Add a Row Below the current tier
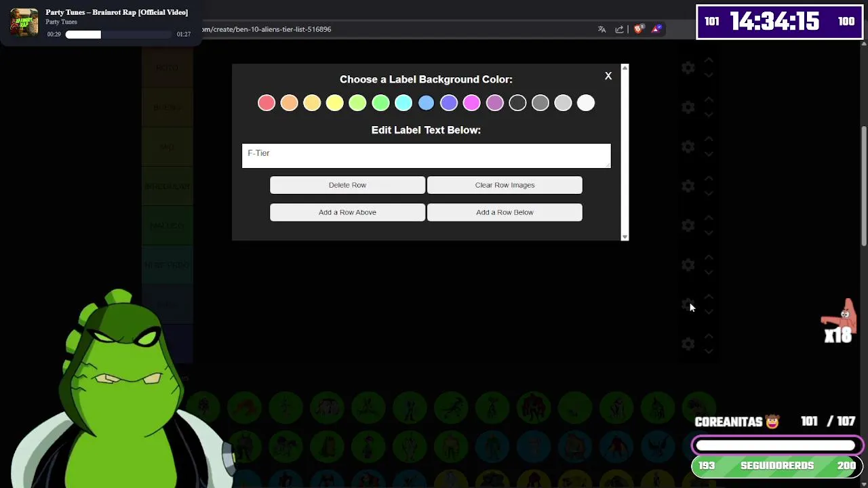Viewport: 868px width, 488px height. pos(505,212)
